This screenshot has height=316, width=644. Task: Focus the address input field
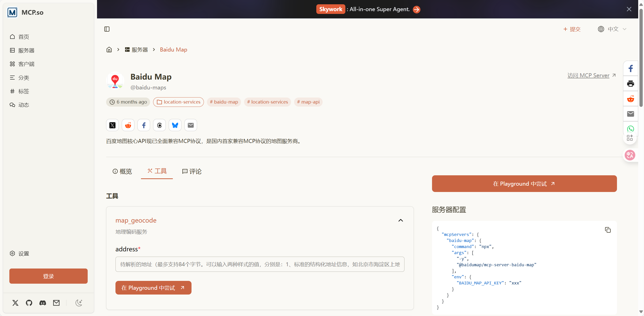[x=260, y=264]
